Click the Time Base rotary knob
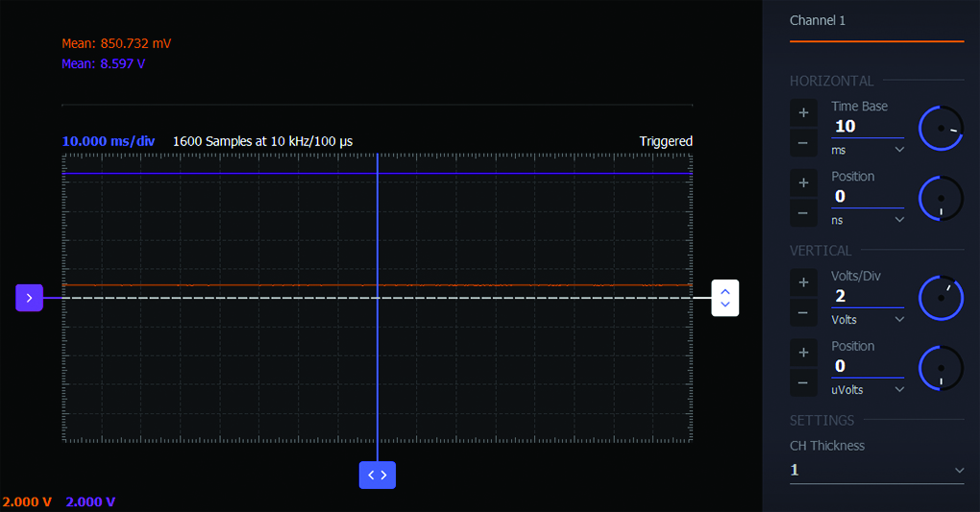Viewport: 980px width, 512px height. [x=941, y=128]
